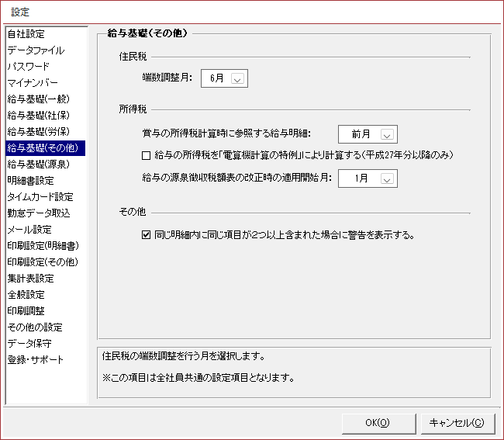
Task: Select マイナンバー in the list
Action: pyautogui.click(x=33, y=83)
